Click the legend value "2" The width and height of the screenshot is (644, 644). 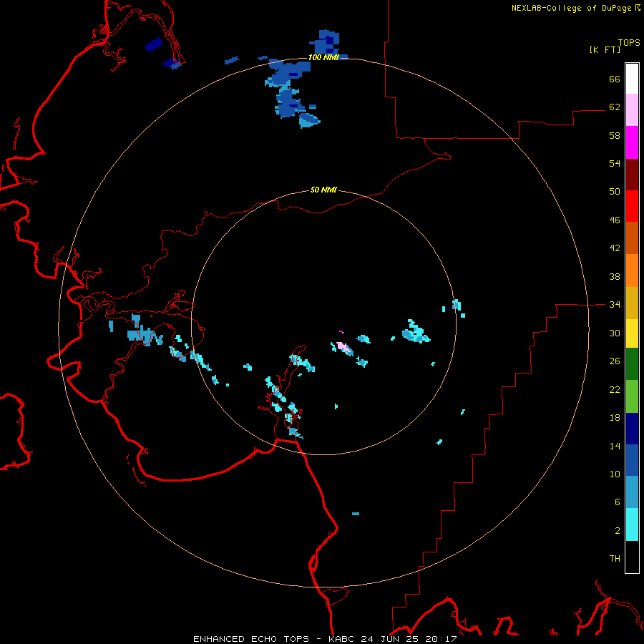(618, 530)
